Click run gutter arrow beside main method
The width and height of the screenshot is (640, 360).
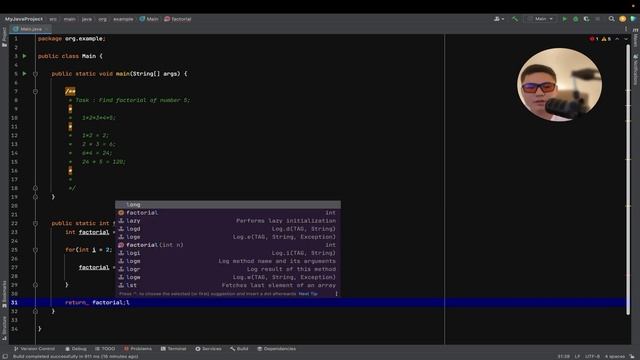24,73
